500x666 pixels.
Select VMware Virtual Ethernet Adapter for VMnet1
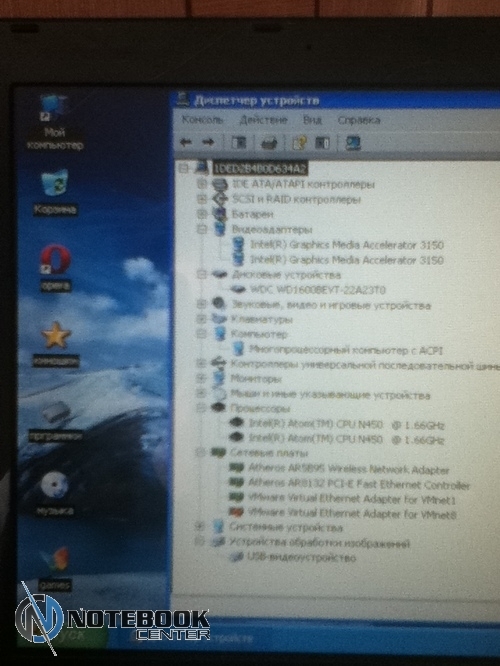pyautogui.click(x=352, y=500)
